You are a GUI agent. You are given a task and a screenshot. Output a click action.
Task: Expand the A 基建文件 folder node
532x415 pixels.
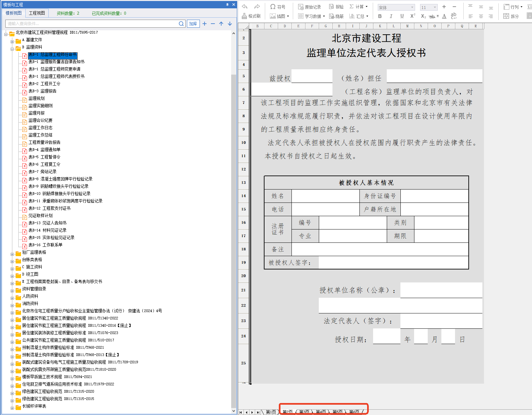(x=12, y=42)
